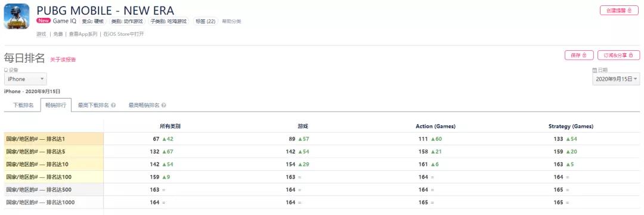Click the 类别: 动作游戏 tag
Image resolution: width=644 pixels, height=215 pixels.
coord(127,21)
